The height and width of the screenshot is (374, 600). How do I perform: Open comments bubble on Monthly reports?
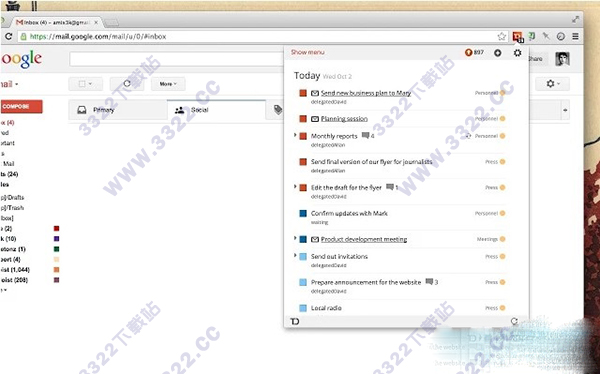click(365, 136)
